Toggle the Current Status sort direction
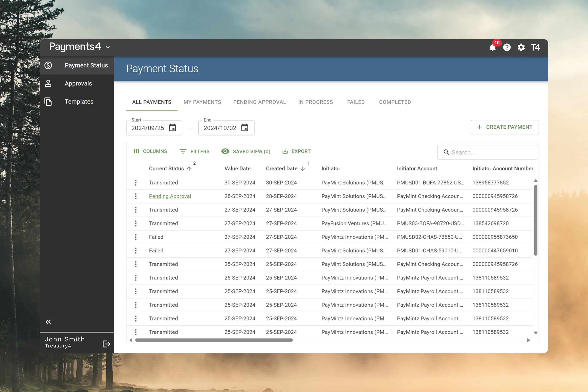The image size is (588, 392). tap(189, 169)
